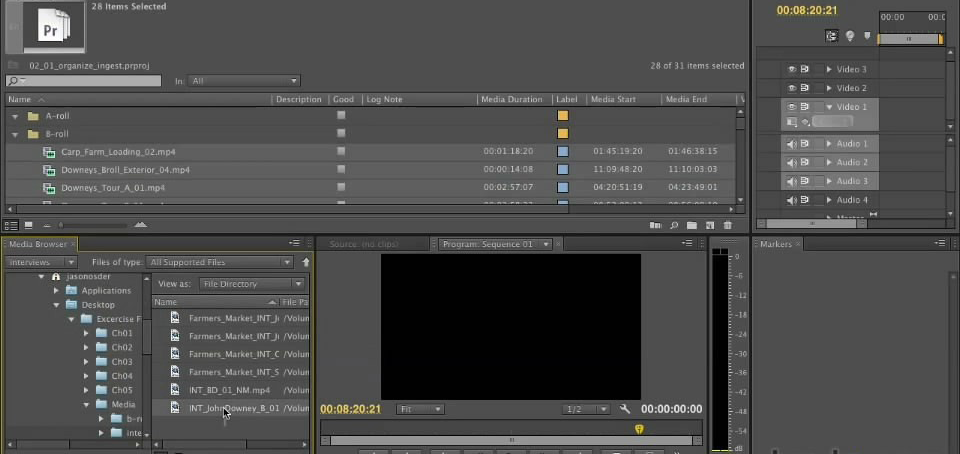Toggle Video 3 track visibility eye

pyautogui.click(x=792, y=69)
